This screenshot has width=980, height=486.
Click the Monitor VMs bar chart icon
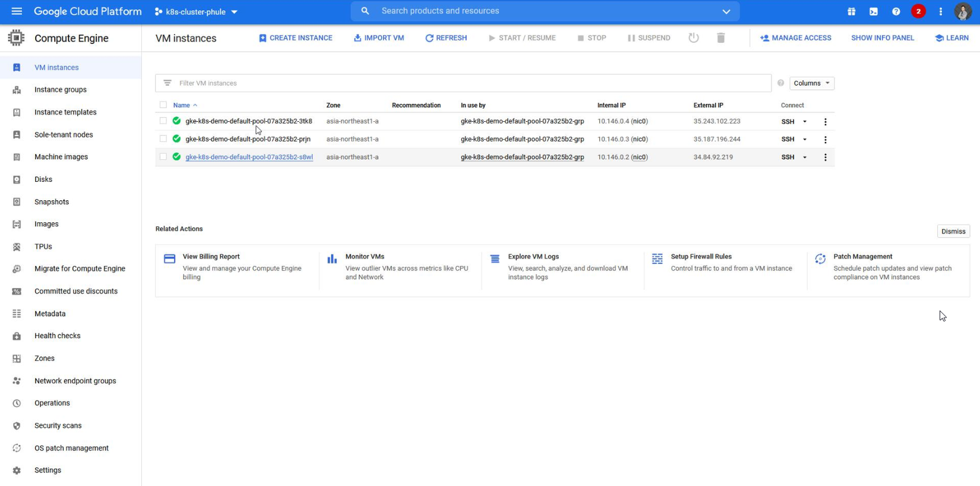coord(332,258)
